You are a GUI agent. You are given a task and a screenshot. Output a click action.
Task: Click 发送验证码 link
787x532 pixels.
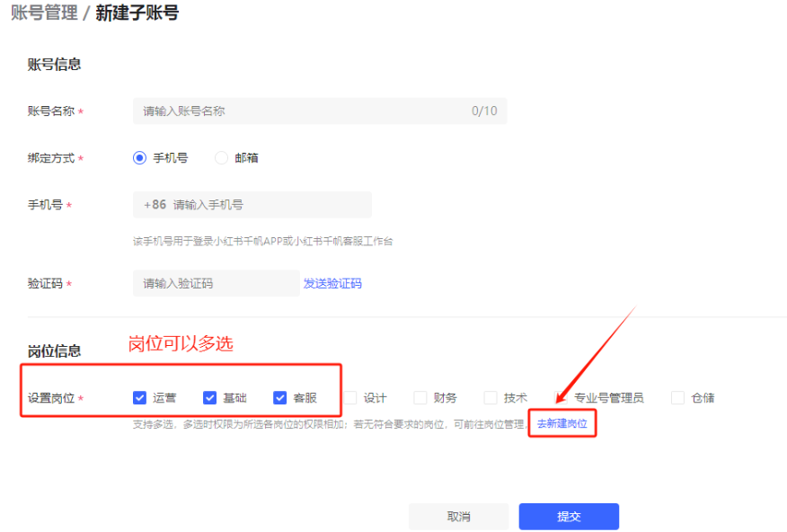coord(332,283)
